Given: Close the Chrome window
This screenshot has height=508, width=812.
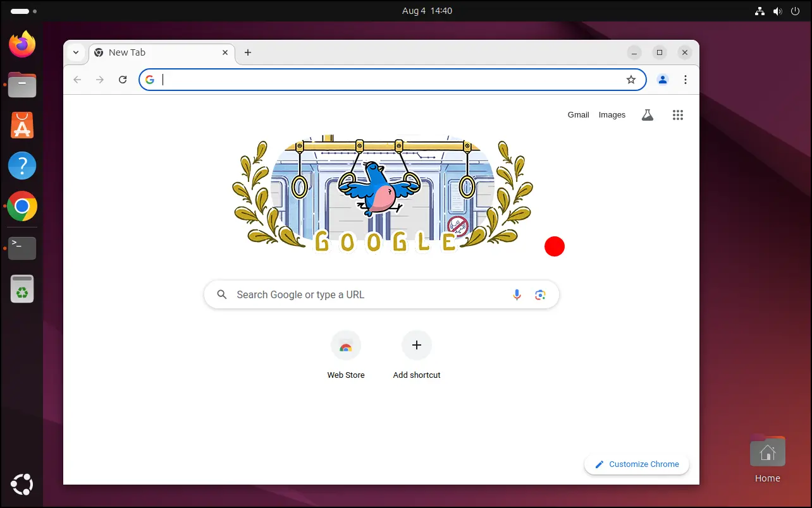Looking at the screenshot, I should coord(685,52).
